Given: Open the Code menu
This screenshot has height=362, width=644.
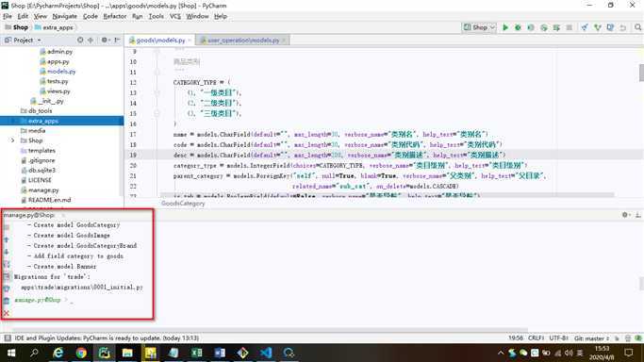Looking at the screenshot, I should click(x=91, y=16).
